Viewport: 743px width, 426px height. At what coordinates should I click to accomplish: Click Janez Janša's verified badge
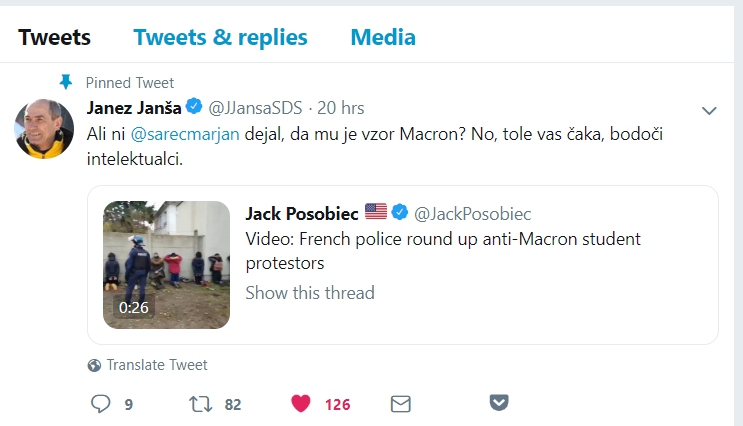click(194, 107)
